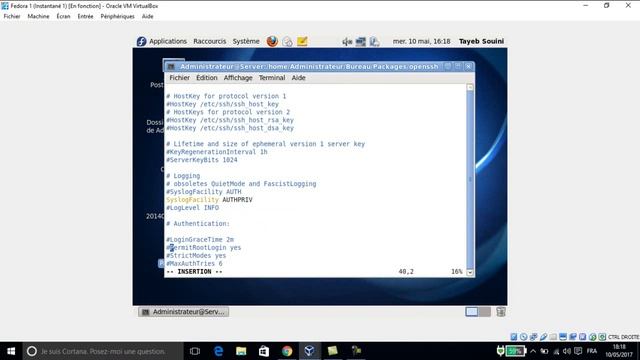Open the Terminal menu in the terminal window
The image size is (640, 360).
[x=272, y=78]
